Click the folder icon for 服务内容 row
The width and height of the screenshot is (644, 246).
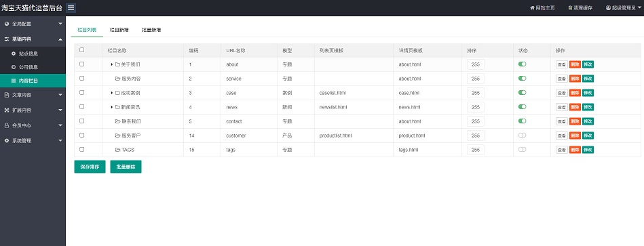click(117, 79)
